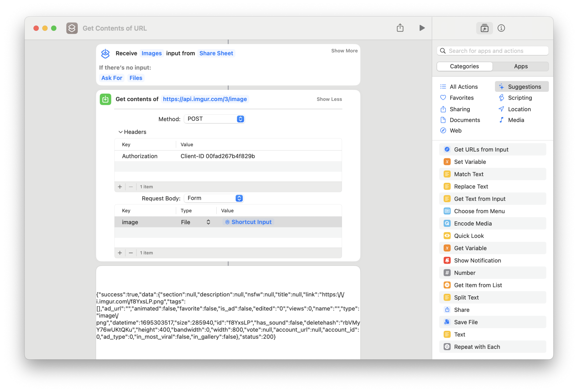Add a new header with plus button
The image size is (578, 392).
pos(120,187)
